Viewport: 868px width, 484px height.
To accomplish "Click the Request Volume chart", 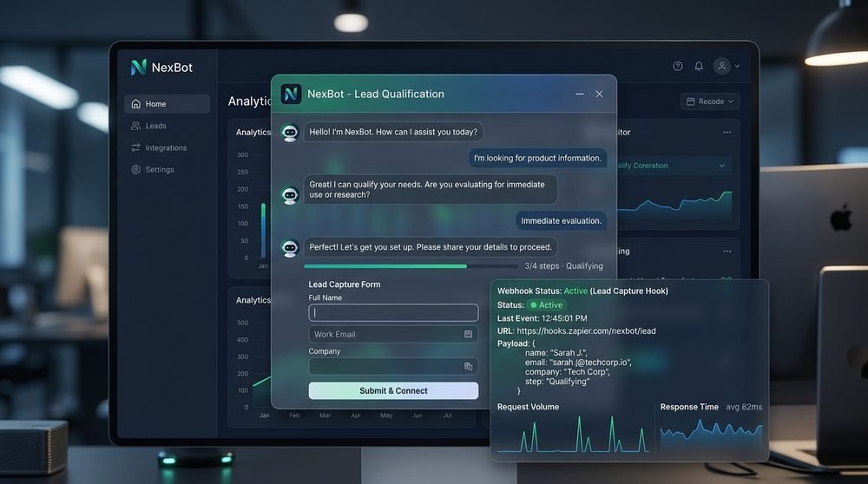I will [573, 434].
